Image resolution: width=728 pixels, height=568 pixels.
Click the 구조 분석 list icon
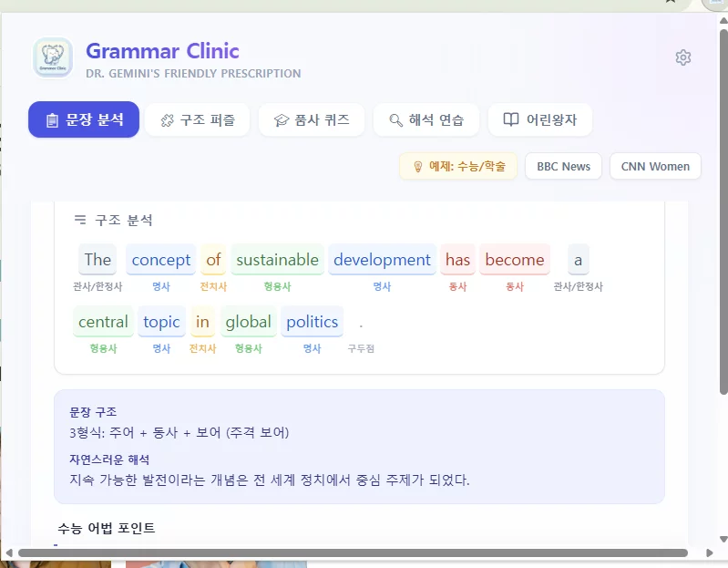[x=80, y=219]
